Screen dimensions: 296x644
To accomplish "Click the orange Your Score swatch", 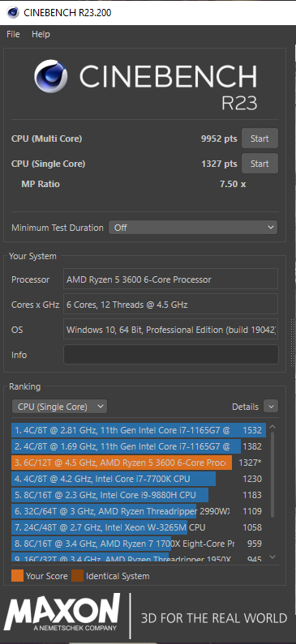I will click(17, 576).
